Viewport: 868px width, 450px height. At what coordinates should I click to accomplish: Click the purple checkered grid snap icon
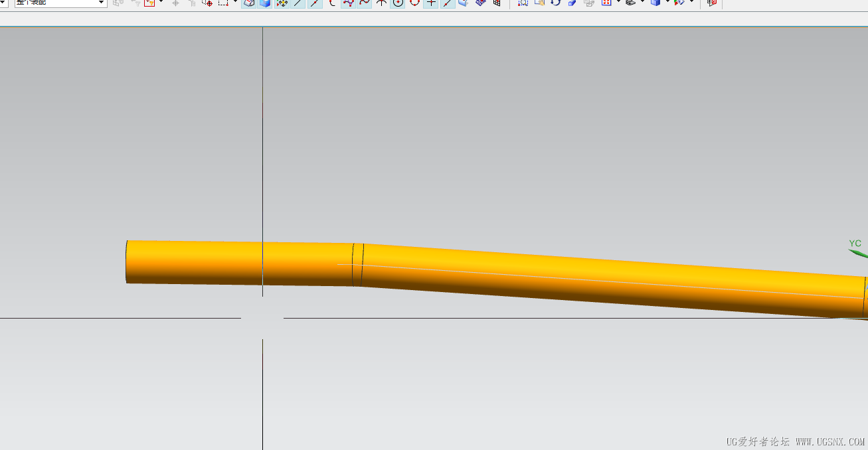(x=480, y=3)
